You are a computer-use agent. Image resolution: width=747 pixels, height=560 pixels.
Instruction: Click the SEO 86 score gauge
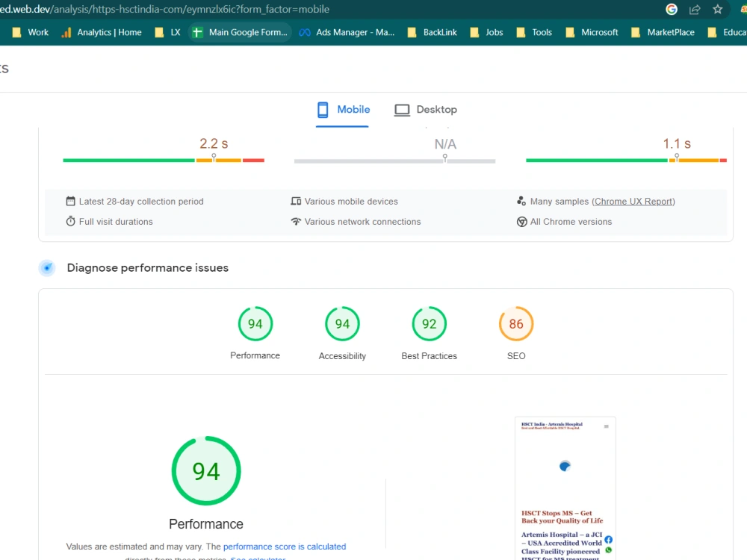[516, 324]
